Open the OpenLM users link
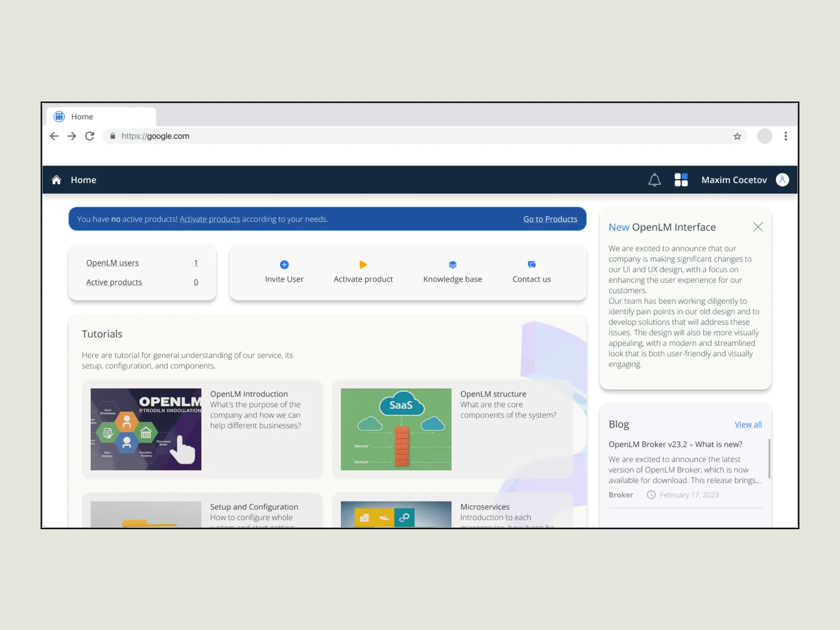The image size is (840, 630). 112,263
